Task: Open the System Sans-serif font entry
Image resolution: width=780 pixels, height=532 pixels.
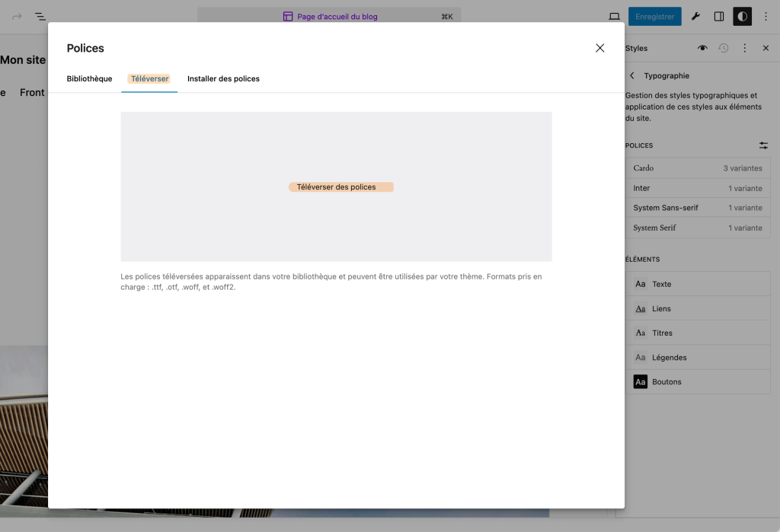Action: pos(698,208)
